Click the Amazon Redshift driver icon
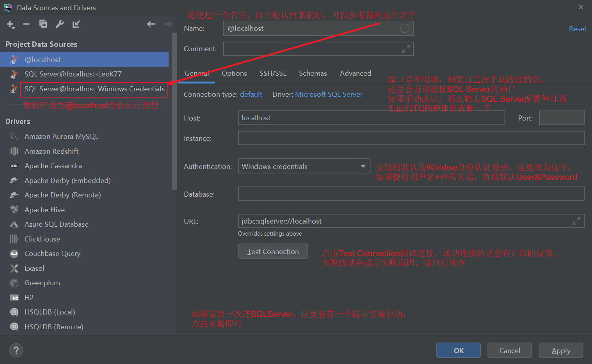Image resolution: width=592 pixels, height=364 pixels. (14, 151)
